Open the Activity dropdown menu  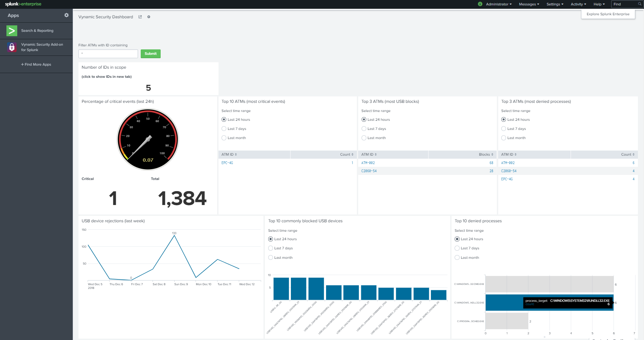(x=578, y=4)
